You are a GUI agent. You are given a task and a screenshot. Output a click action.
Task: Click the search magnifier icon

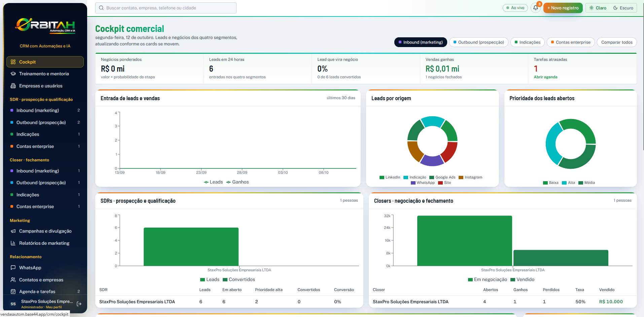pyautogui.click(x=101, y=8)
